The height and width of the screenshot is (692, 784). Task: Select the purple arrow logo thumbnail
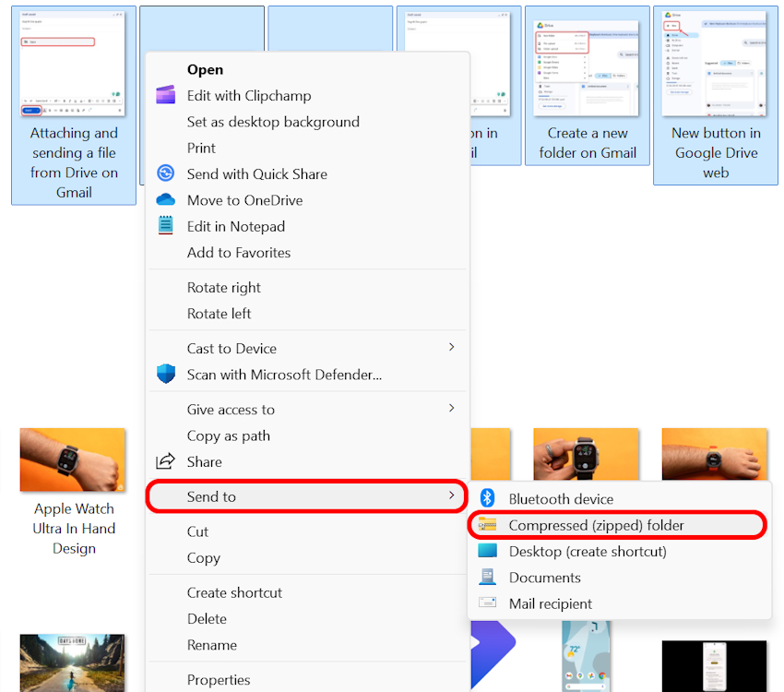click(493, 656)
